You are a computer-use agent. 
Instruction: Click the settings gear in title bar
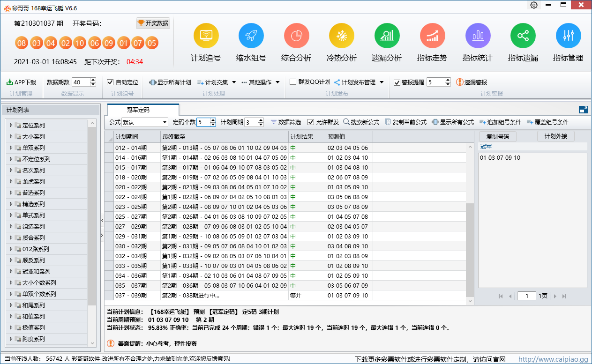coord(534,6)
